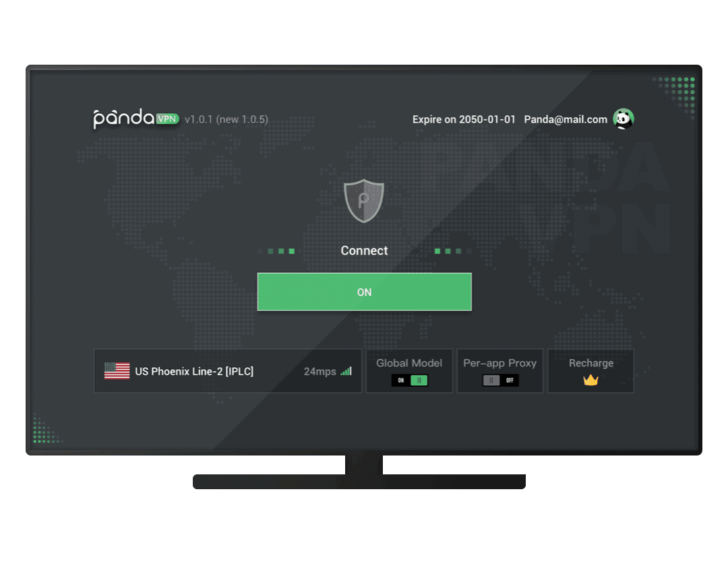
Task: Click the green dots left of Connect
Action: 276,251
